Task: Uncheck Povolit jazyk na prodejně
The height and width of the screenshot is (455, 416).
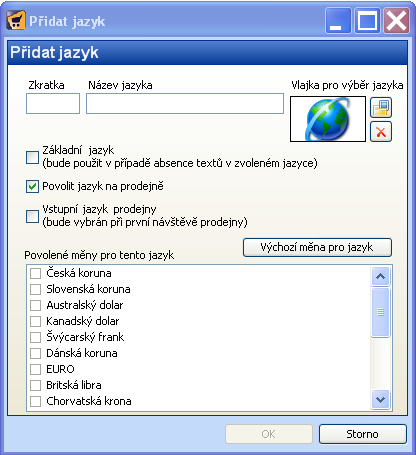Action: pyautogui.click(x=32, y=186)
